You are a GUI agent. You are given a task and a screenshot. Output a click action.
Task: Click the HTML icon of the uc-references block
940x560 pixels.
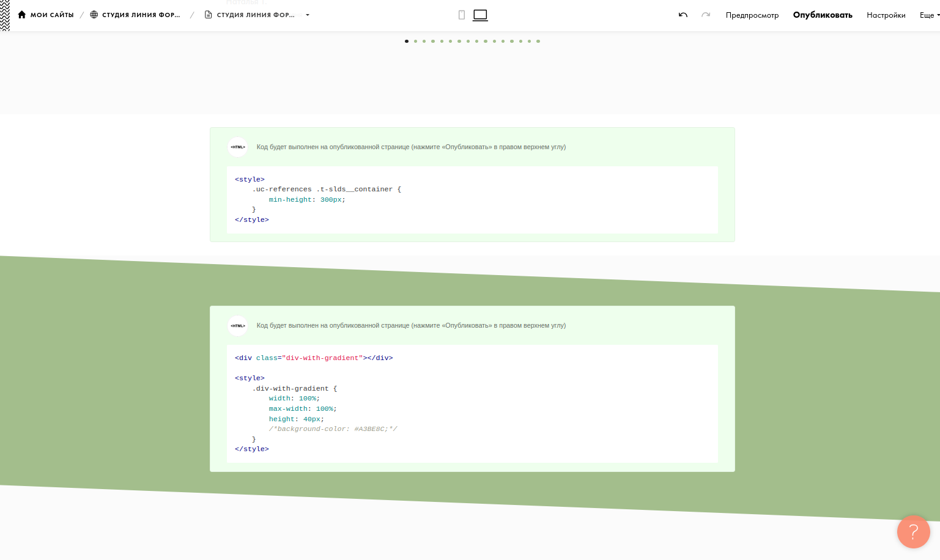click(x=238, y=147)
